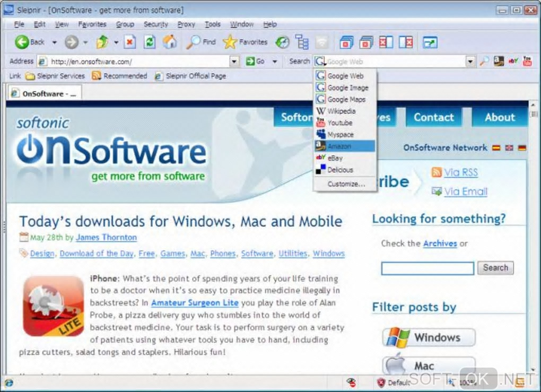The height and width of the screenshot is (392, 541).
Task: Click the YouTube quick search icon in toolbar
Action: (527, 62)
